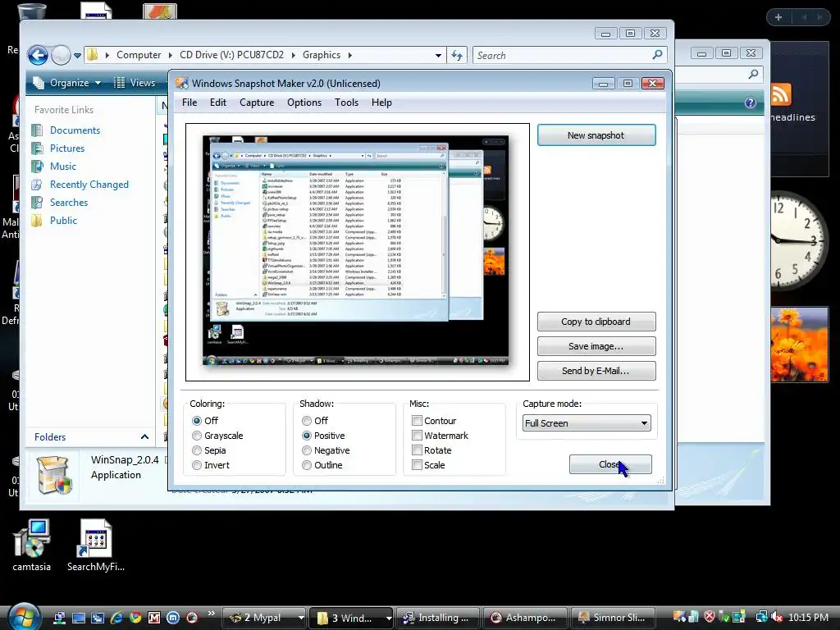Expand the Quick Launch overflow chevron
The image size is (840, 630).
[211, 614]
